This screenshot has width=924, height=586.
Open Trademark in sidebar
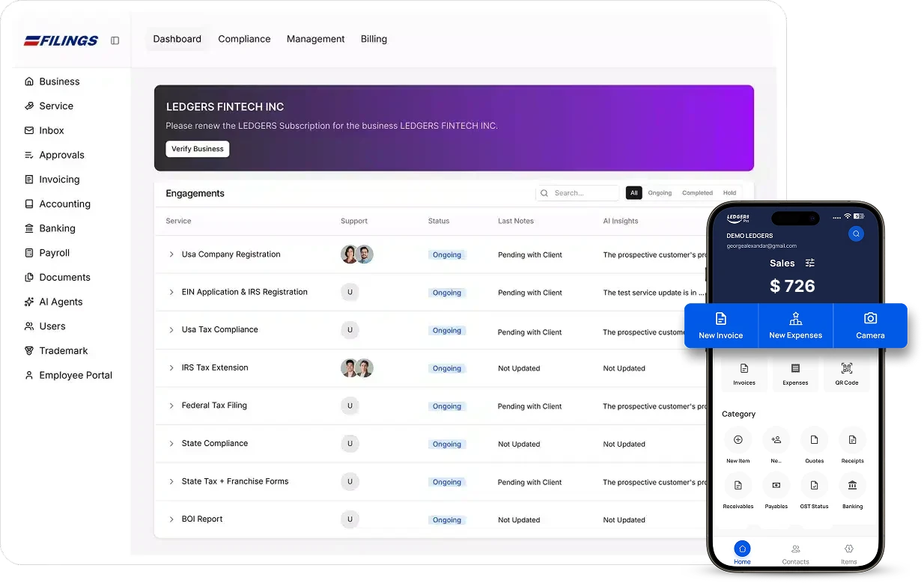pos(56,350)
